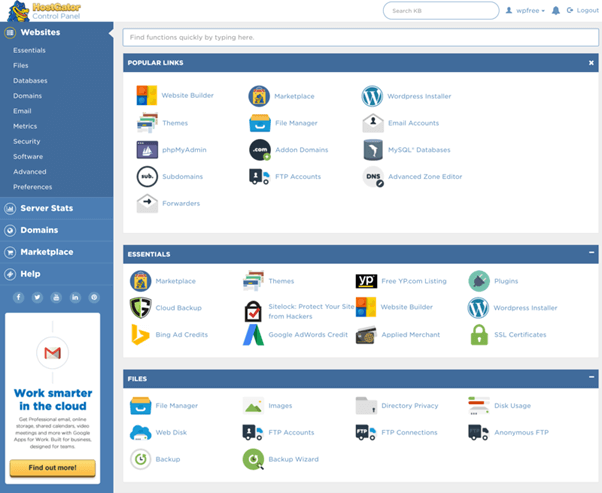Screen dimensions: 602x493
Task: Click the Web Disk cloud icon
Action: coord(141,432)
